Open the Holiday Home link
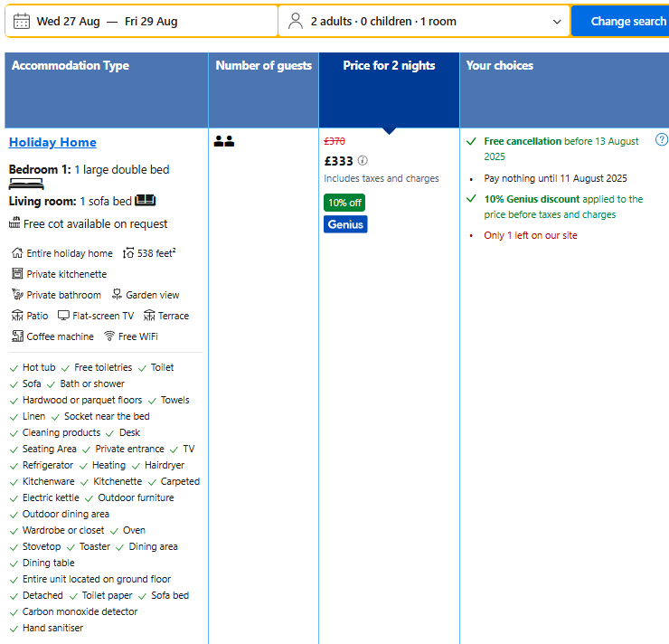669x644 pixels. coord(52,142)
